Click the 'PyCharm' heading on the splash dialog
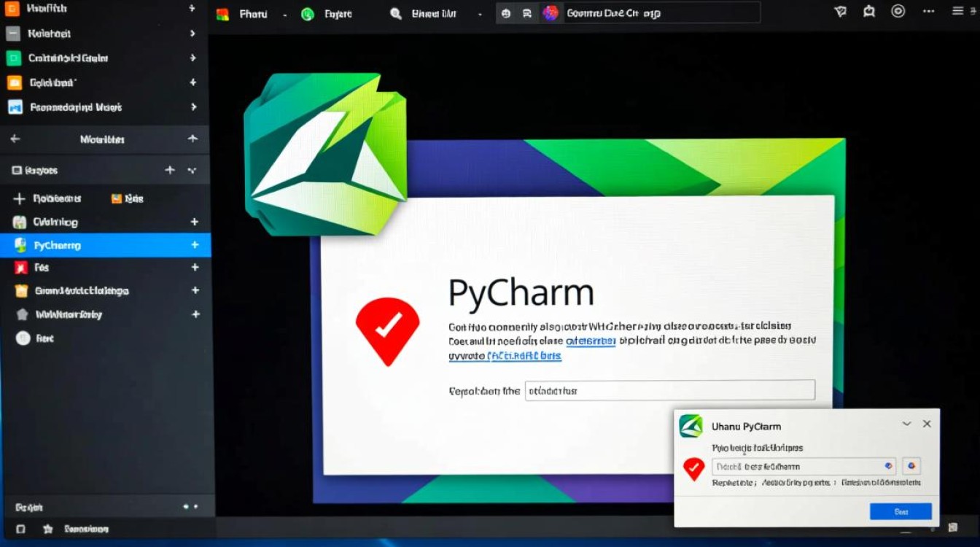 pyautogui.click(x=521, y=292)
